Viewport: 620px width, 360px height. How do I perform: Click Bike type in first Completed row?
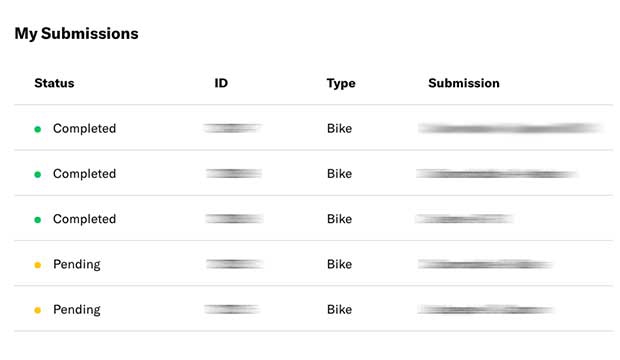pos(339,129)
